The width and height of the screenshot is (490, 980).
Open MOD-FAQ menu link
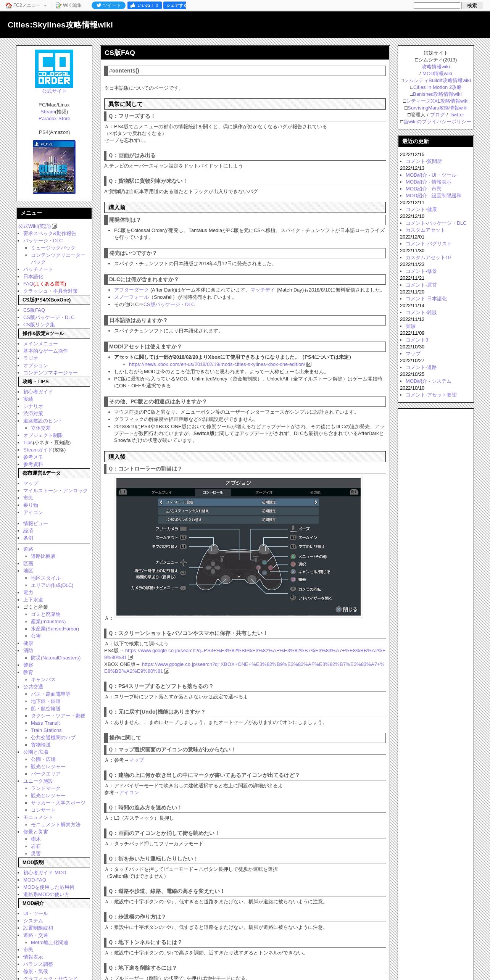tap(35, 880)
